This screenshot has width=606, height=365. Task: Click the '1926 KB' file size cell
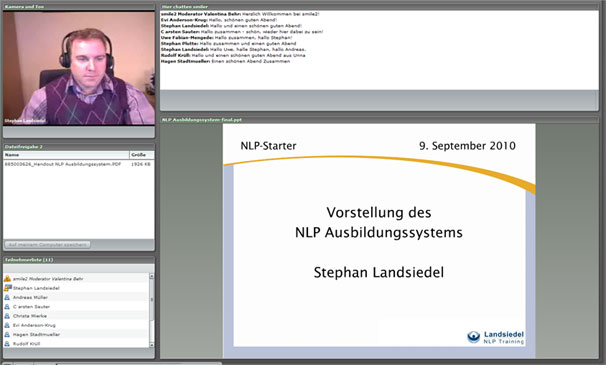click(x=141, y=164)
